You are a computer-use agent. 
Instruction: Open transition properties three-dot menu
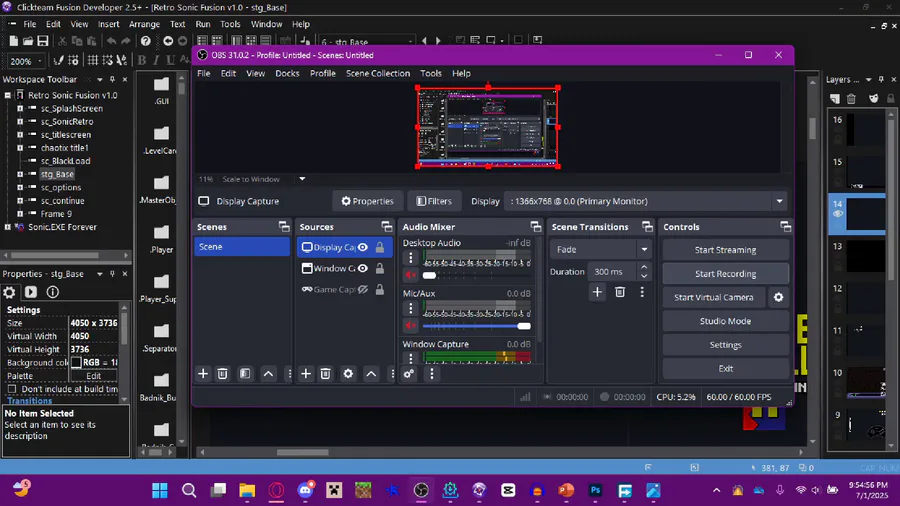coord(642,292)
